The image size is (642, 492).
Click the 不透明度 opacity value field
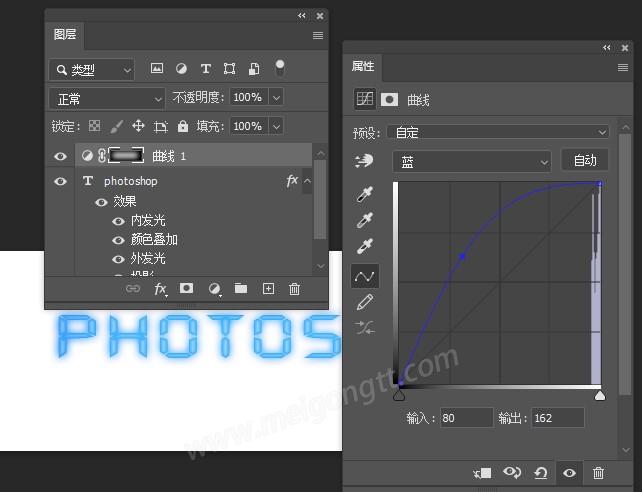[x=249, y=97]
